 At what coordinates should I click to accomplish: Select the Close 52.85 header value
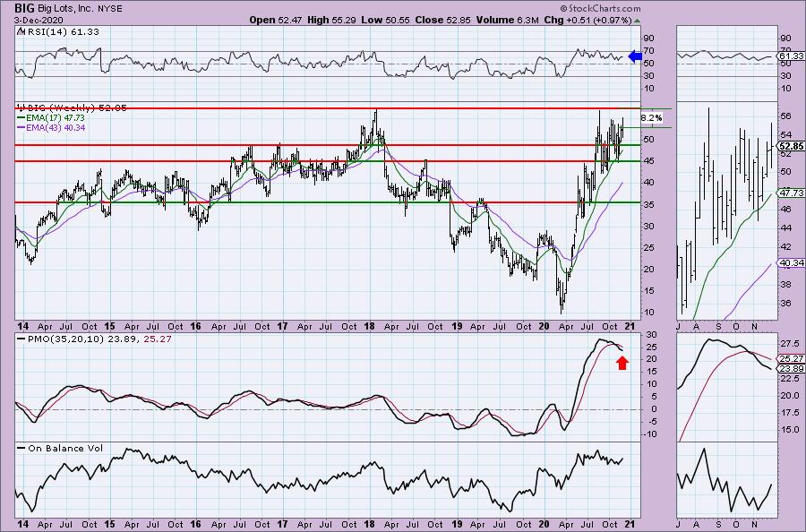click(441, 20)
